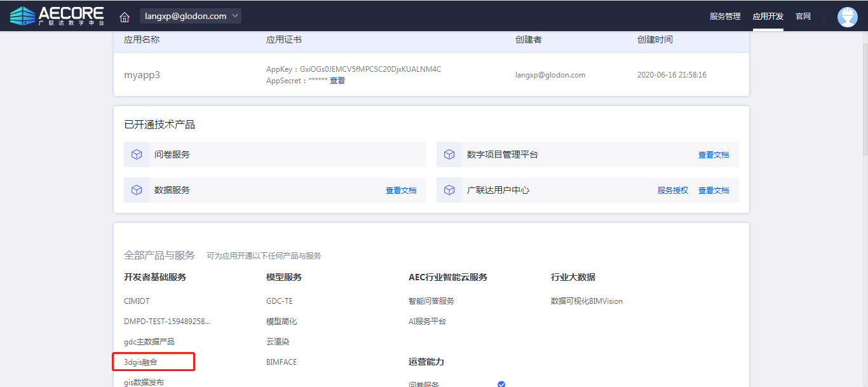Switch to 应用开发 tab
The width and height of the screenshot is (868, 387).
768,17
